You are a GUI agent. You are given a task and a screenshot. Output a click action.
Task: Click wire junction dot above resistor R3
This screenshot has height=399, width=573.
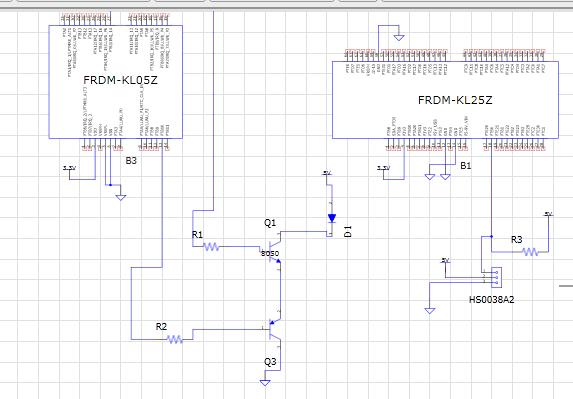coord(492,236)
